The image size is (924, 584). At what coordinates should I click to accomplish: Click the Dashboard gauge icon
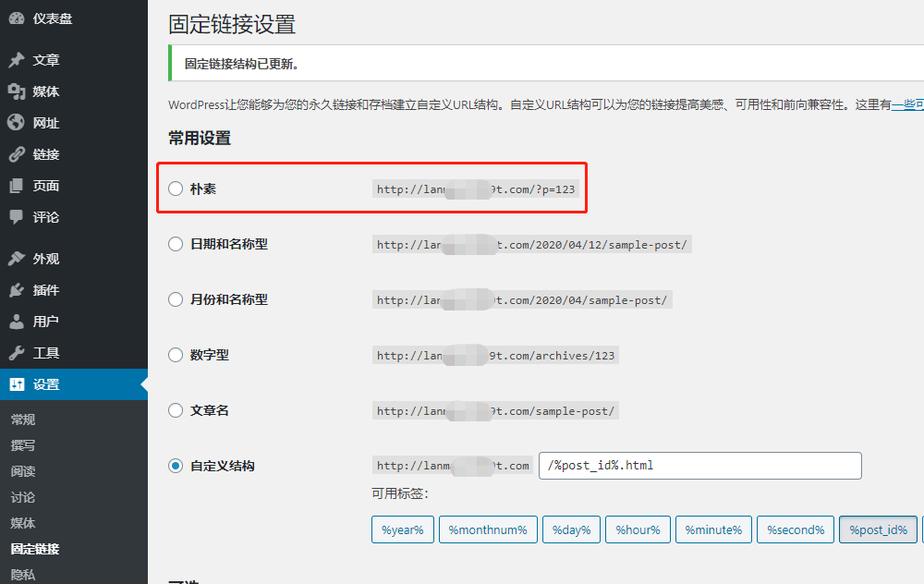coord(17,18)
